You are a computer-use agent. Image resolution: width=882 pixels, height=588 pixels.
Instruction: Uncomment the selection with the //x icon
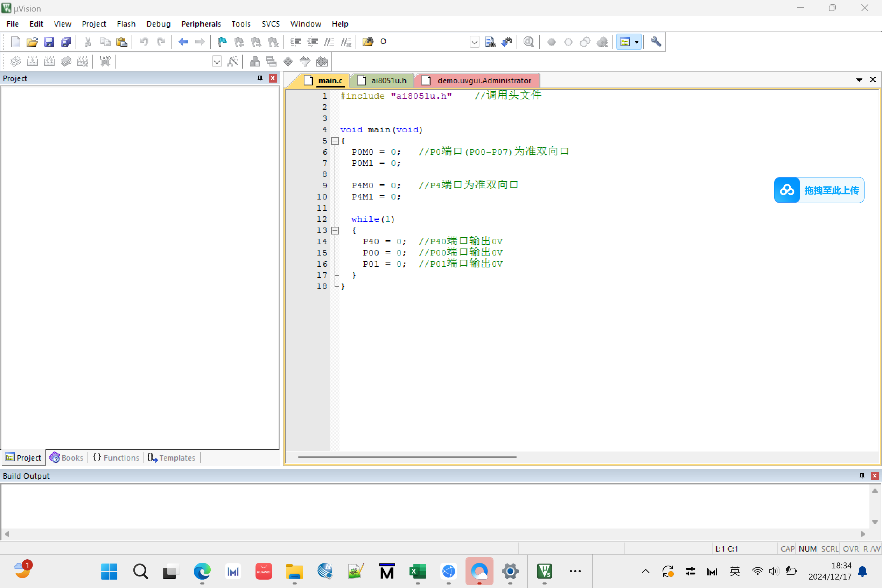point(346,42)
